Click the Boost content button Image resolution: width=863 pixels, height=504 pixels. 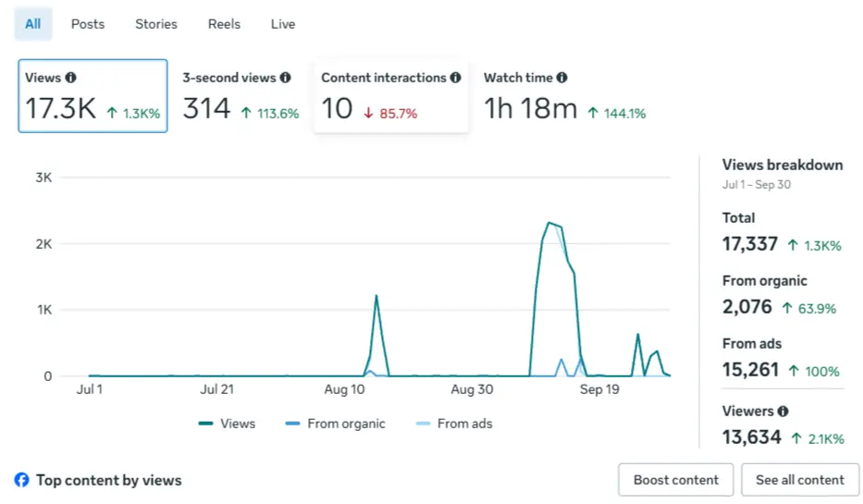click(x=676, y=480)
